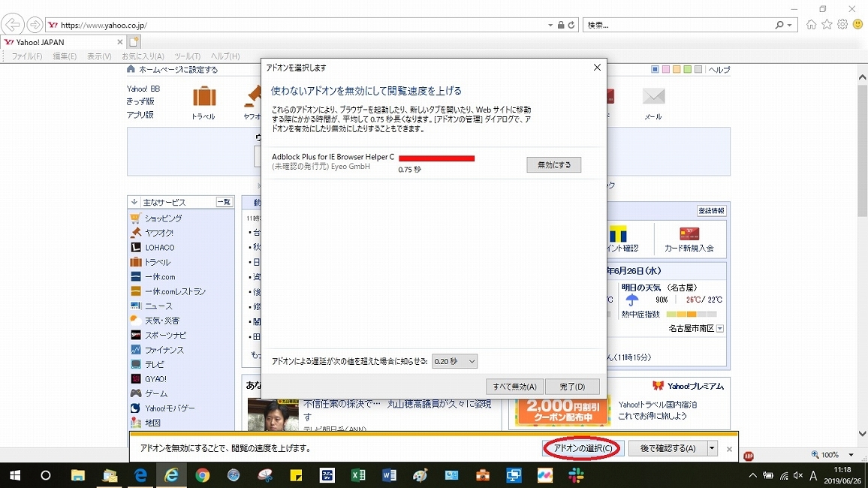Launch Google Chrome from the taskbar

tap(203, 475)
